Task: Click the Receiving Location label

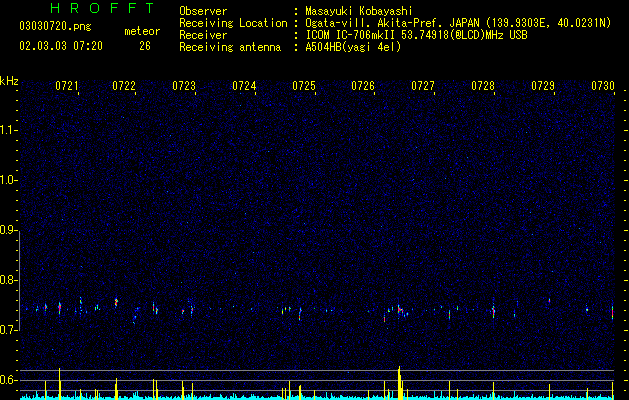Action: (x=233, y=23)
